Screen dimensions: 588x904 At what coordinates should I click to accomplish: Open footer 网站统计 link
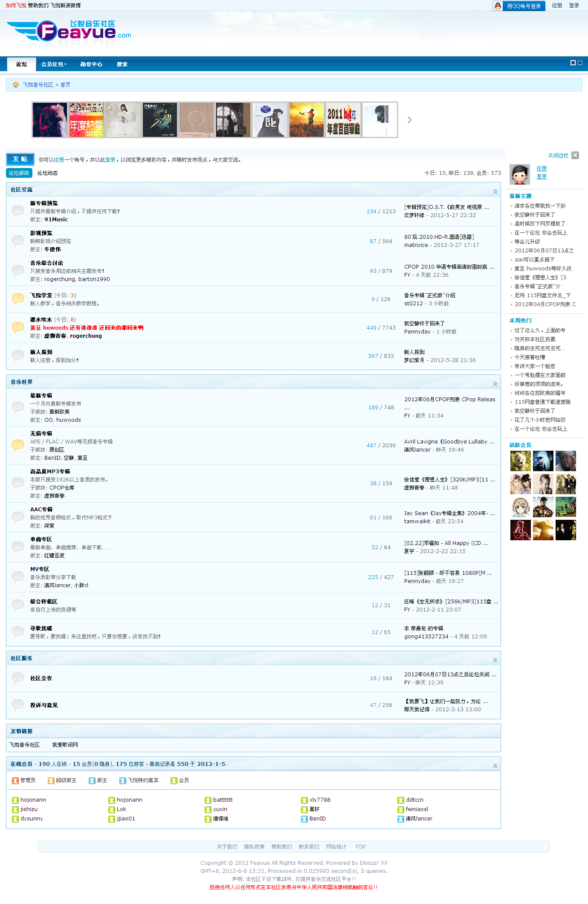(x=336, y=847)
